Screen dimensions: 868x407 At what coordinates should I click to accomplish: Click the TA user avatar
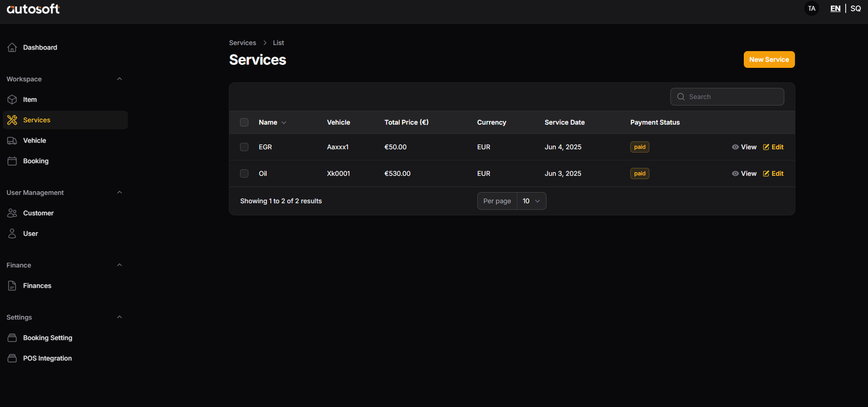click(812, 9)
